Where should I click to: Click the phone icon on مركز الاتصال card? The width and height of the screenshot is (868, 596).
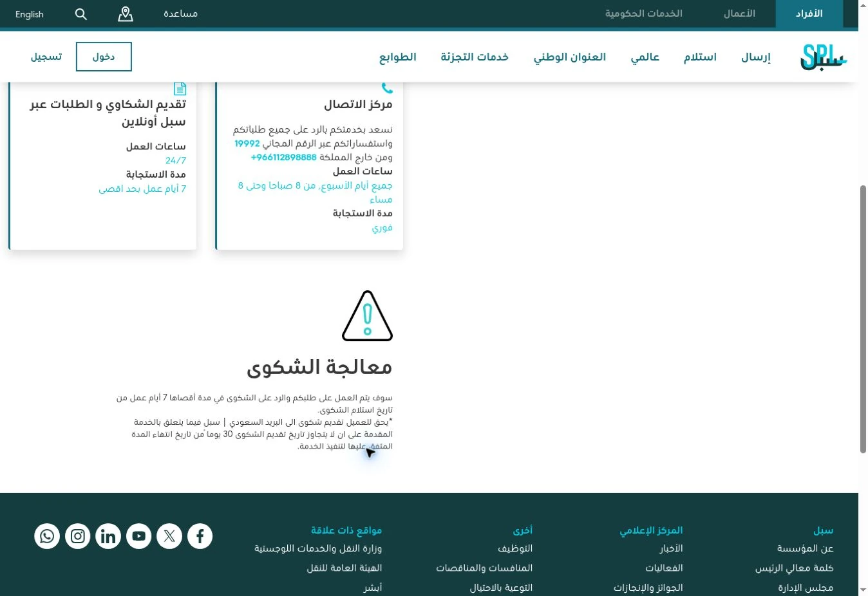(387, 88)
